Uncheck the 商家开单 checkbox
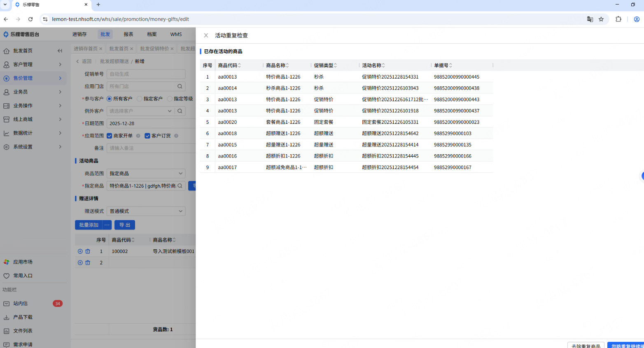This screenshot has height=348, width=644. (110, 136)
